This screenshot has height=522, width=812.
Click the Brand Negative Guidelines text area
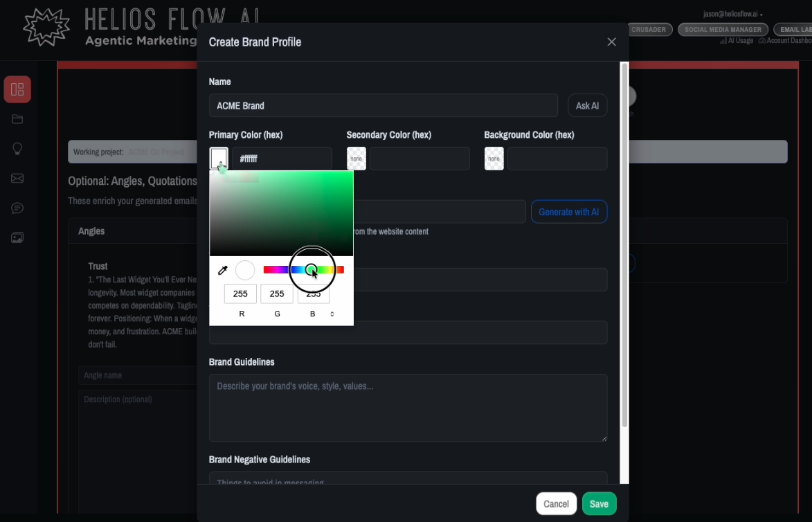point(408,478)
